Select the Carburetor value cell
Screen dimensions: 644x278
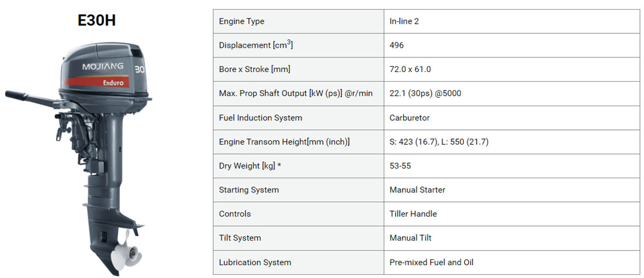511,118
